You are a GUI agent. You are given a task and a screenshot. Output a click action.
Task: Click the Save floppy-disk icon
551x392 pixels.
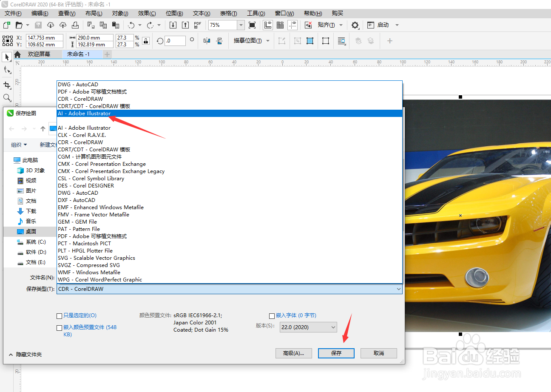point(38,25)
